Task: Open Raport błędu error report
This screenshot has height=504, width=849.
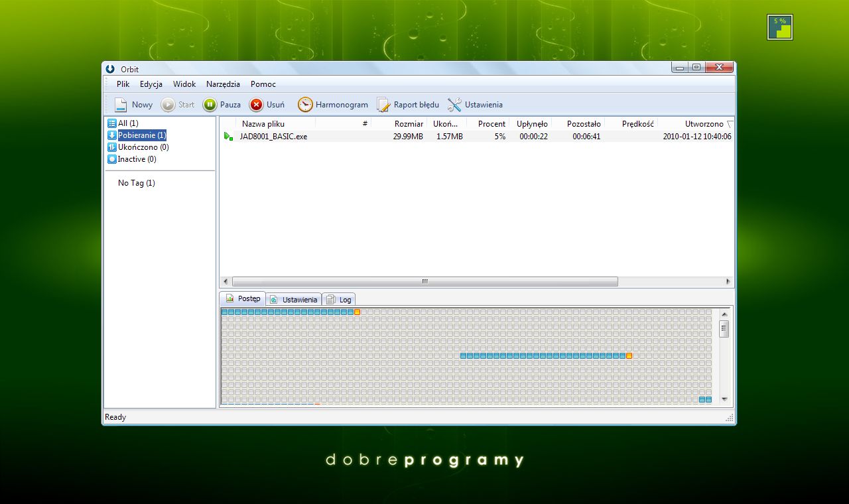Action: (408, 105)
